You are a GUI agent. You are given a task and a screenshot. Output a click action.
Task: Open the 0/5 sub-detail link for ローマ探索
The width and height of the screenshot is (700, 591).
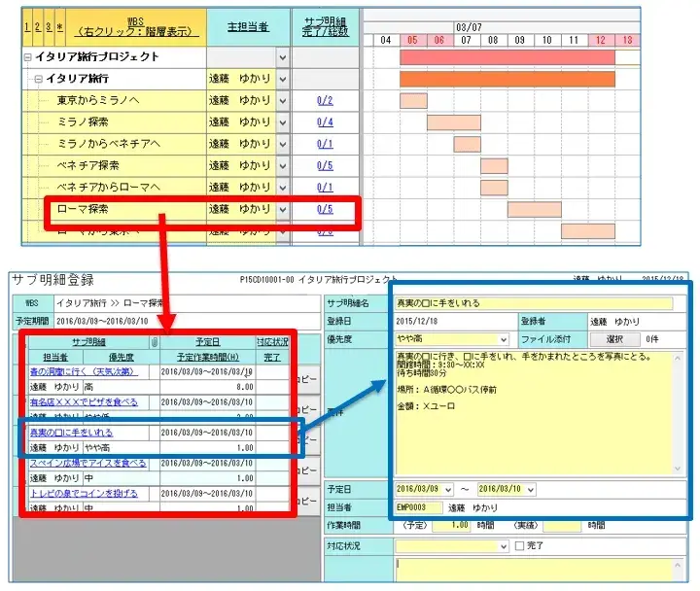[x=325, y=209]
